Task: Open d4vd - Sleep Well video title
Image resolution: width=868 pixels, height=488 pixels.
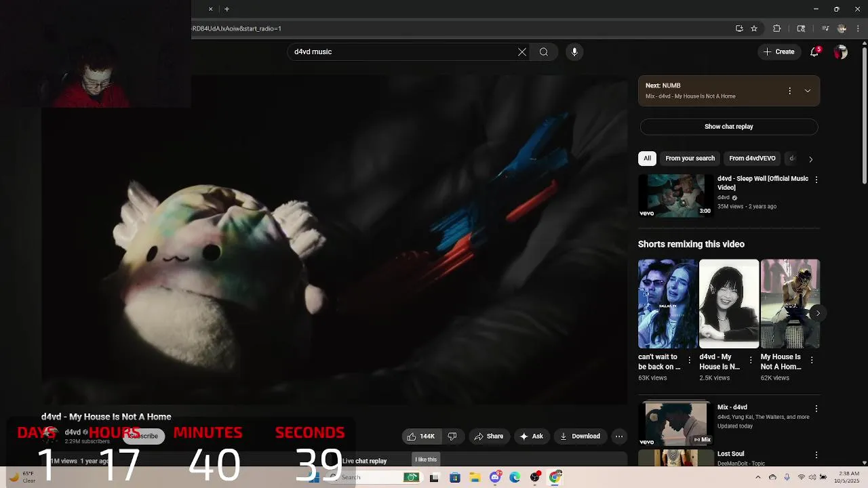Action: click(763, 183)
